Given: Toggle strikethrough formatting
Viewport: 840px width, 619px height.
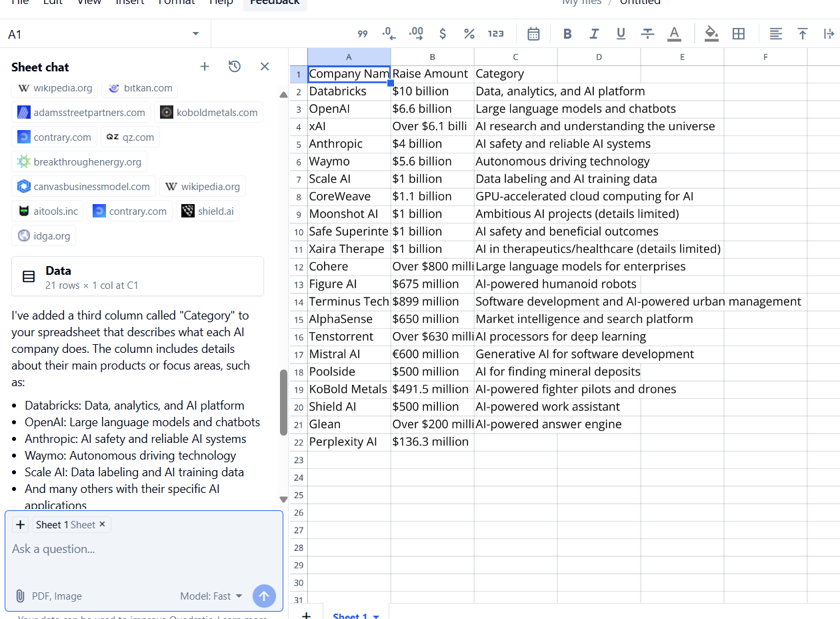Looking at the screenshot, I should (647, 34).
